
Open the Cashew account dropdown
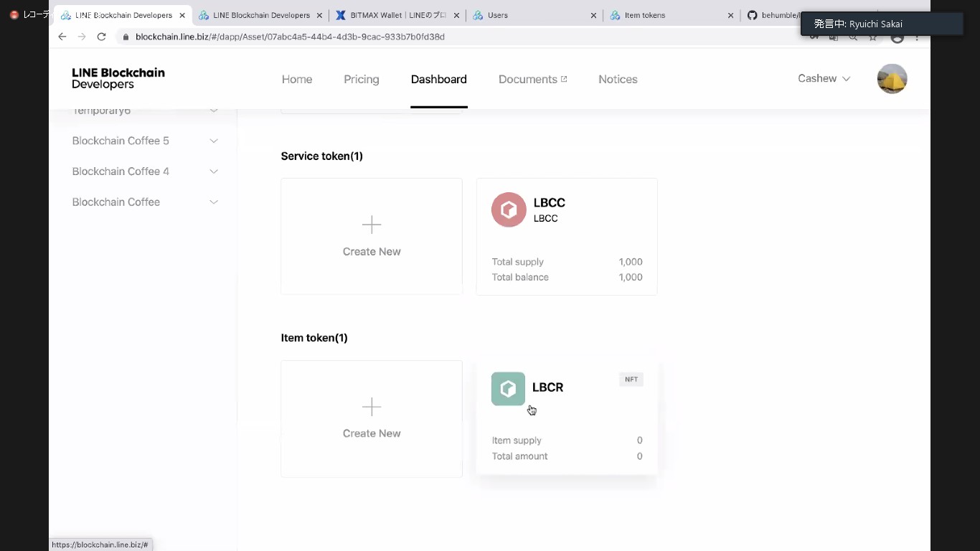pos(823,79)
